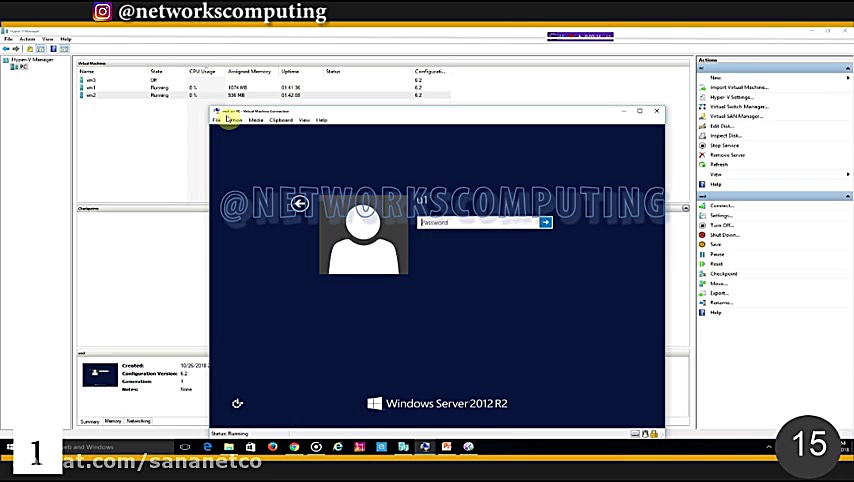Collapse the Checkpoints panel
The image size is (854, 482).
click(686, 208)
